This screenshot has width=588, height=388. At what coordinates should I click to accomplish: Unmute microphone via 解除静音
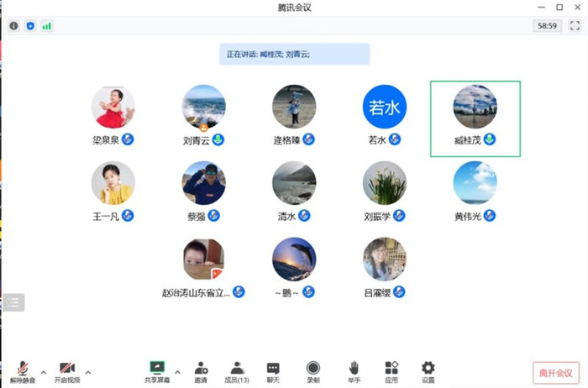click(23, 371)
